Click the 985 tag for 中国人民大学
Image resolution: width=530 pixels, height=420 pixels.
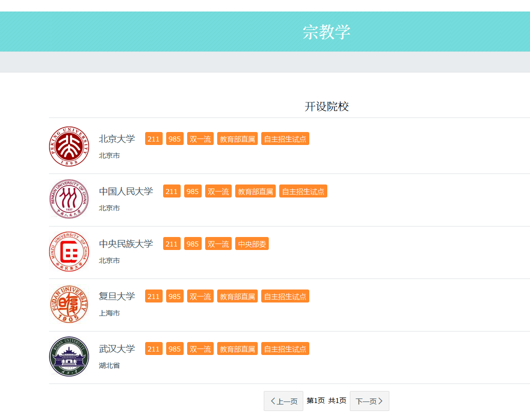pyautogui.click(x=193, y=191)
